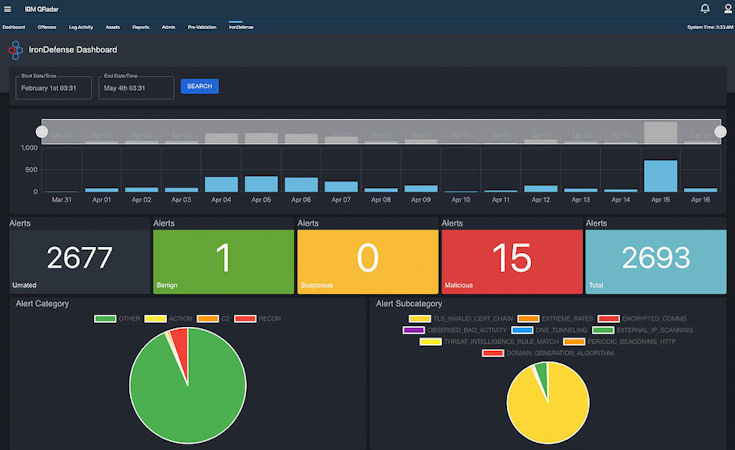Open the Unrated alerts card 2677
The height and width of the screenshot is (450, 735).
click(x=80, y=262)
